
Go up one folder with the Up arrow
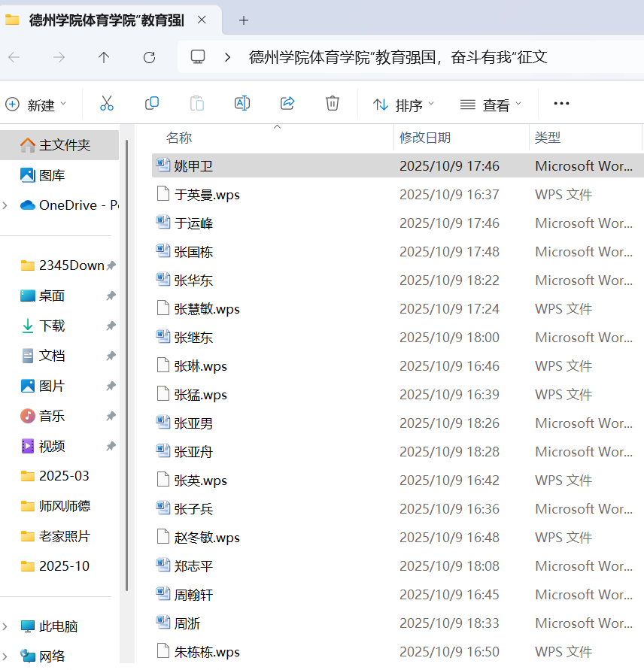pyautogui.click(x=104, y=57)
